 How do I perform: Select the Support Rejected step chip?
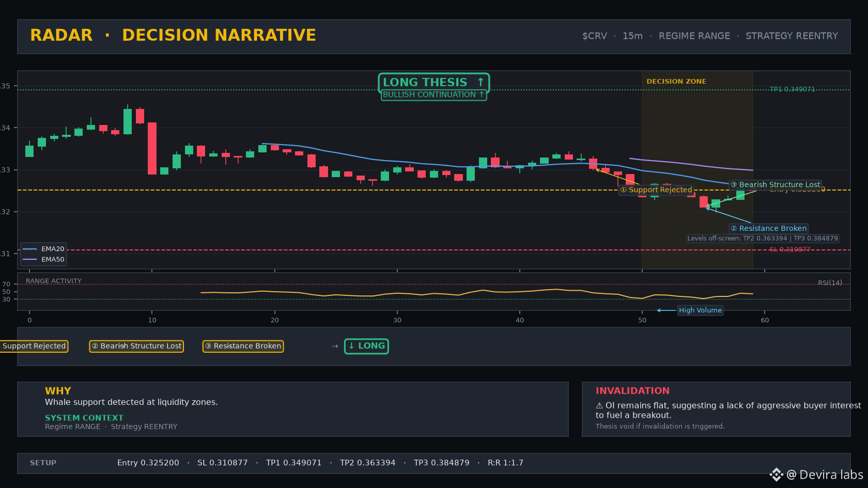pos(34,346)
